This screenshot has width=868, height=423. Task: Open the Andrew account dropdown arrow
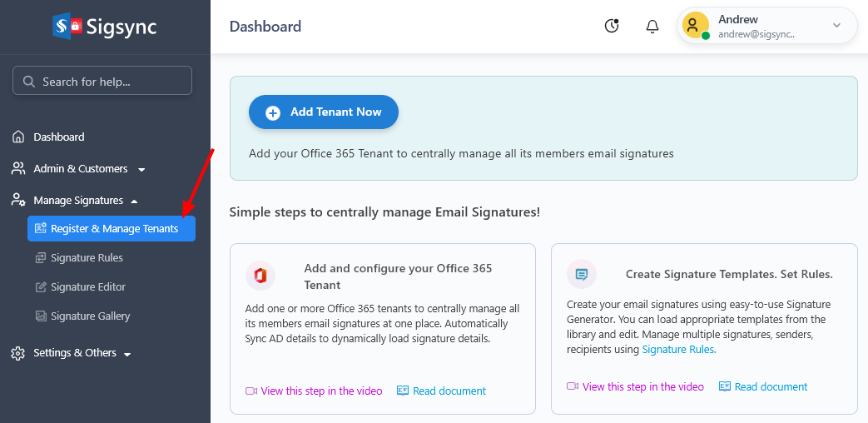pyautogui.click(x=836, y=26)
